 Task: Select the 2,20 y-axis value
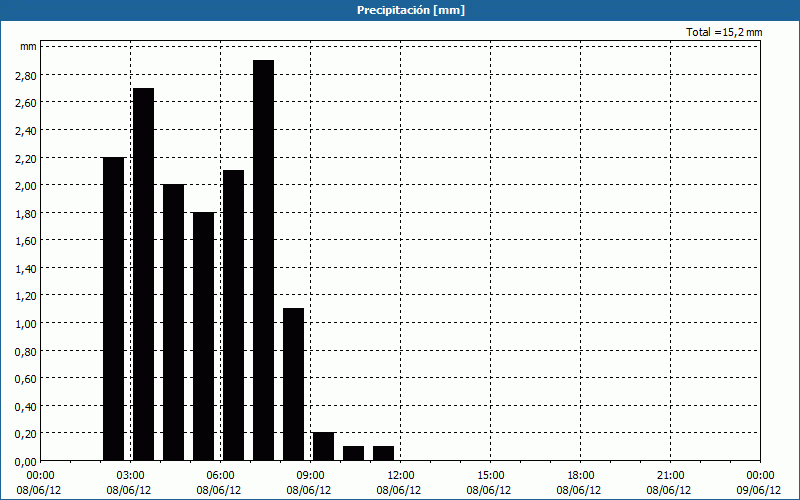(26, 158)
